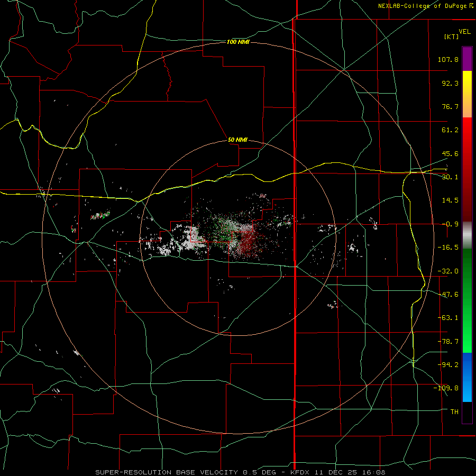The image size is (476, 476).
Task: Pick the green segment of color bar
Action: (467, 300)
